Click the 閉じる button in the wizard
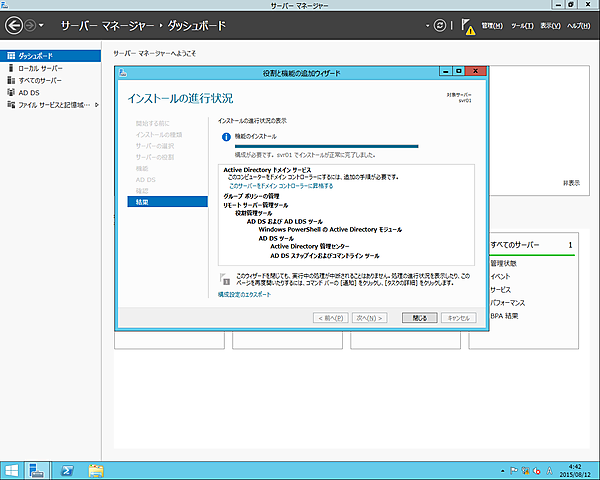600x480 pixels. (x=419, y=317)
